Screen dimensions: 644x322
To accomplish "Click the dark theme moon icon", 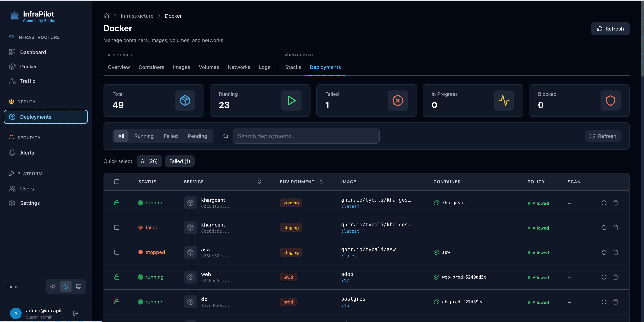I will [x=66, y=286].
